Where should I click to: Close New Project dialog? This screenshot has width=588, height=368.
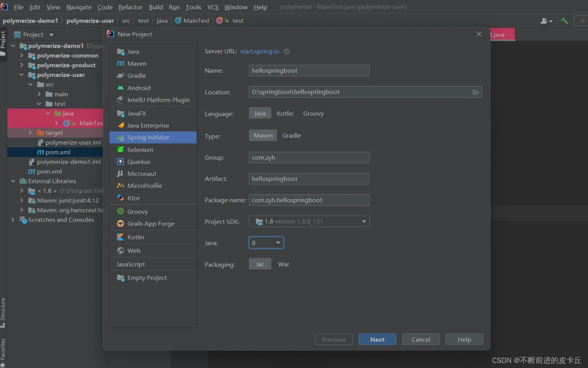click(479, 34)
